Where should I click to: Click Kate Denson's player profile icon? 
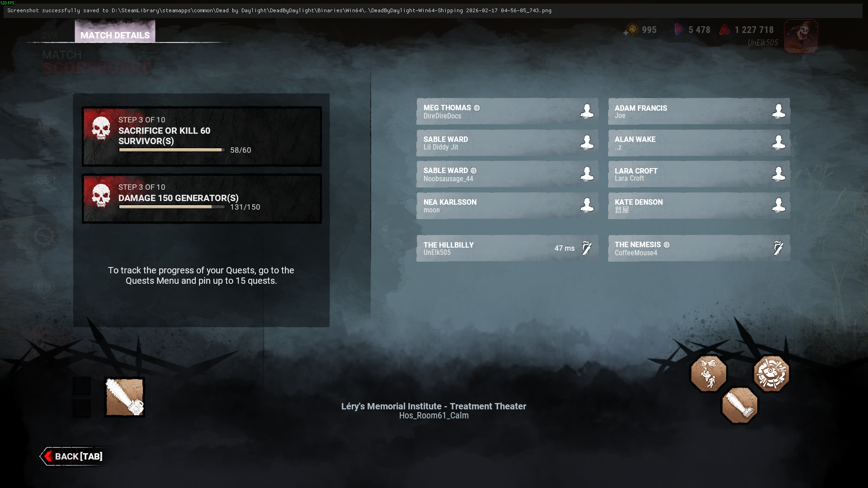[778, 205]
